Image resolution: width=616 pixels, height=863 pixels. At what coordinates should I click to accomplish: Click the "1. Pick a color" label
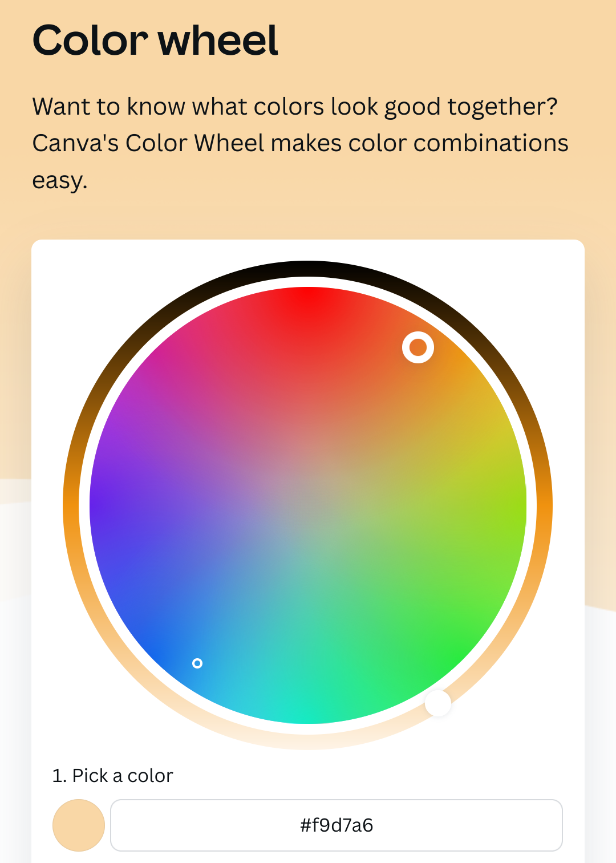112,776
